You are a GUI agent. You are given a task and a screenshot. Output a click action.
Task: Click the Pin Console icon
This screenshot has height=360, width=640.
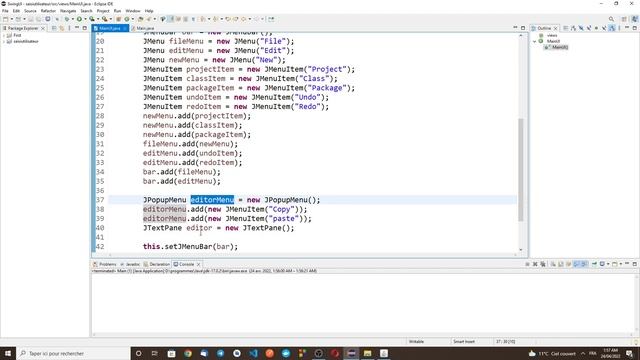point(594,264)
